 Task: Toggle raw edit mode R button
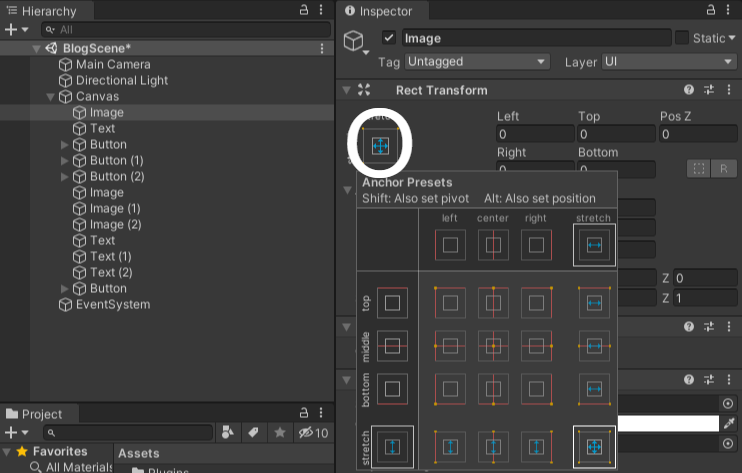coord(724,169)
